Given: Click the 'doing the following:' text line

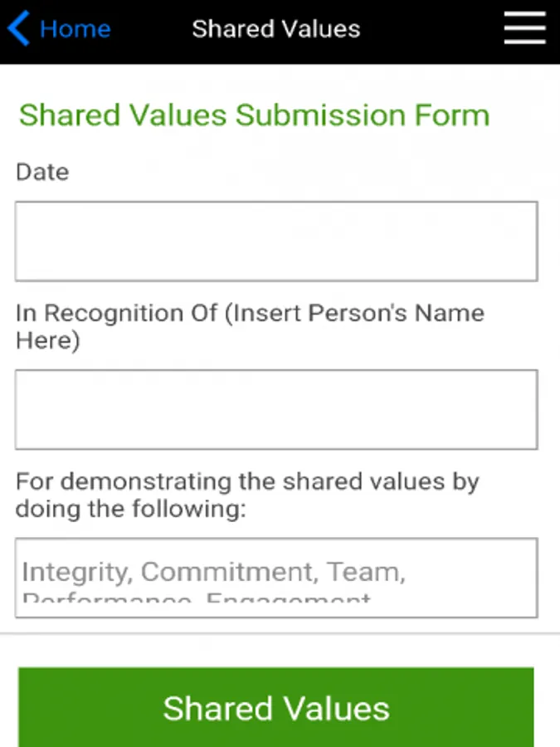Looking at the screenshot, I should (x=131, y=509).
